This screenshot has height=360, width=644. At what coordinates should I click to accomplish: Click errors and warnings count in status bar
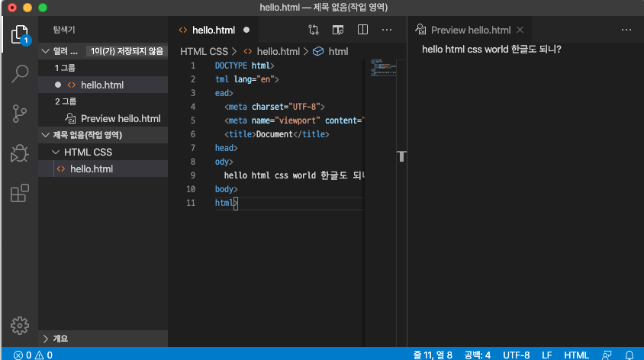click(x=33, y=355)
